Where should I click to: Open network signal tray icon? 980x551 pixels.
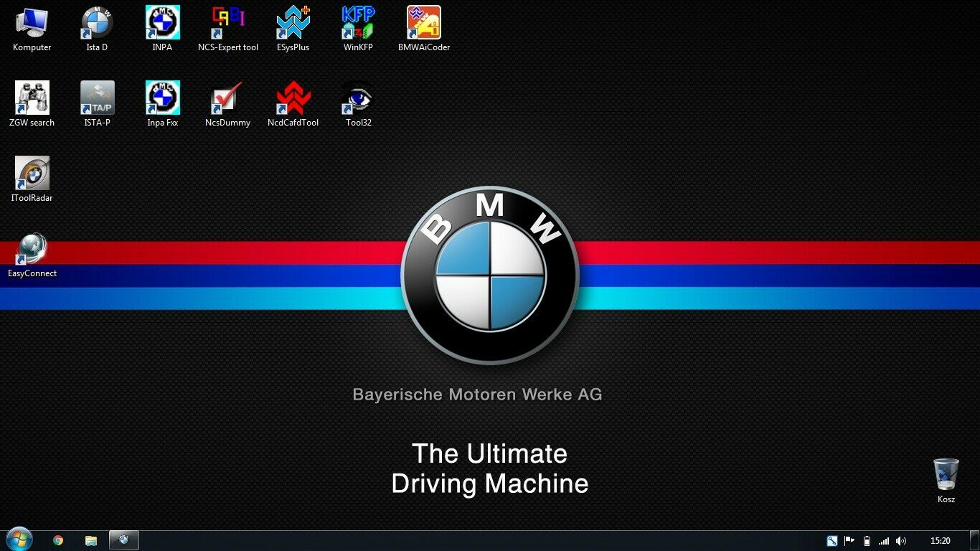pos(884,541)
